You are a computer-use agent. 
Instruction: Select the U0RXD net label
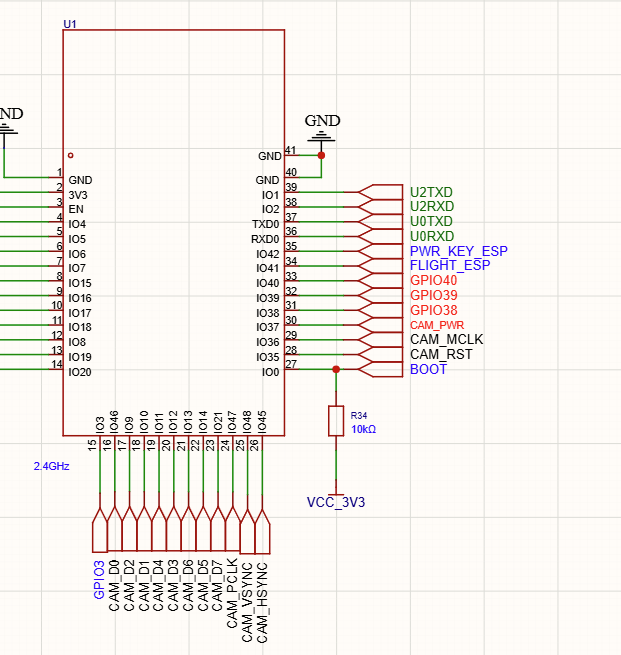432,236
